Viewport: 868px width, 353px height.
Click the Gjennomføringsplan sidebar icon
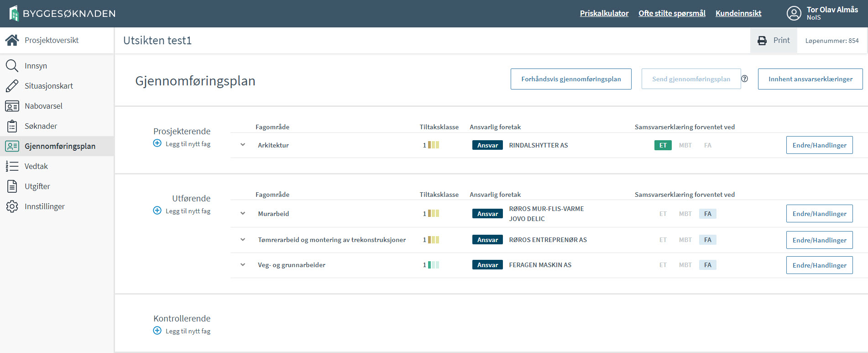(x=12, y=146)
